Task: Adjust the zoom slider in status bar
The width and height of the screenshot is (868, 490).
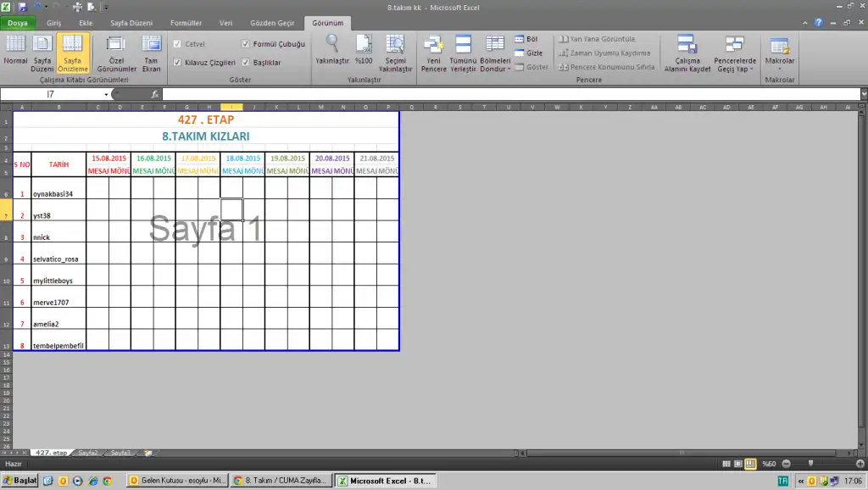Action: point(811,464)
